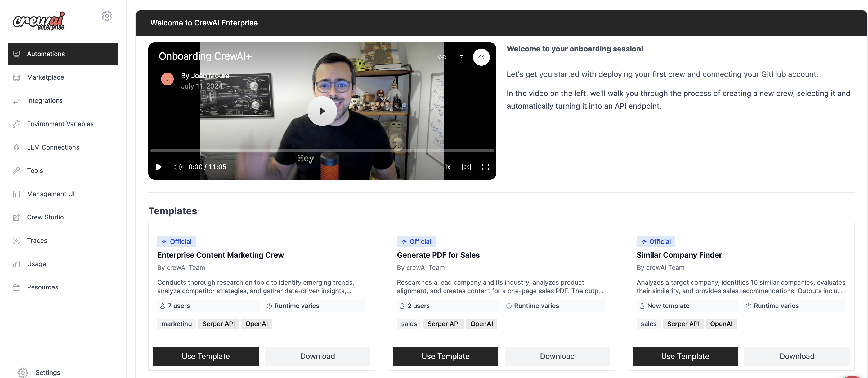Click the sales tag on Generate PDF for Sales
The height and width of the screenshot is (378, 868).
[x=409, y=324]
